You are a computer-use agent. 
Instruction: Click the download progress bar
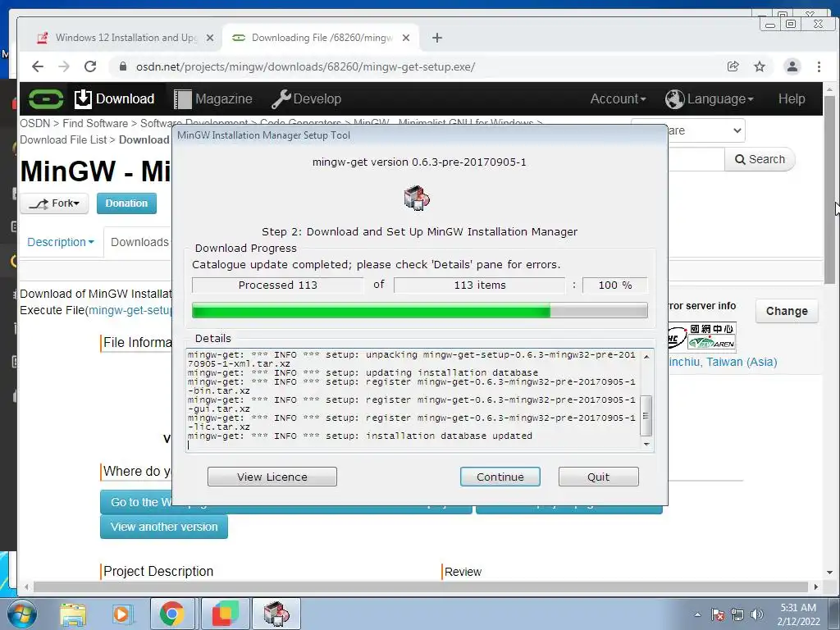coord(419,310)
